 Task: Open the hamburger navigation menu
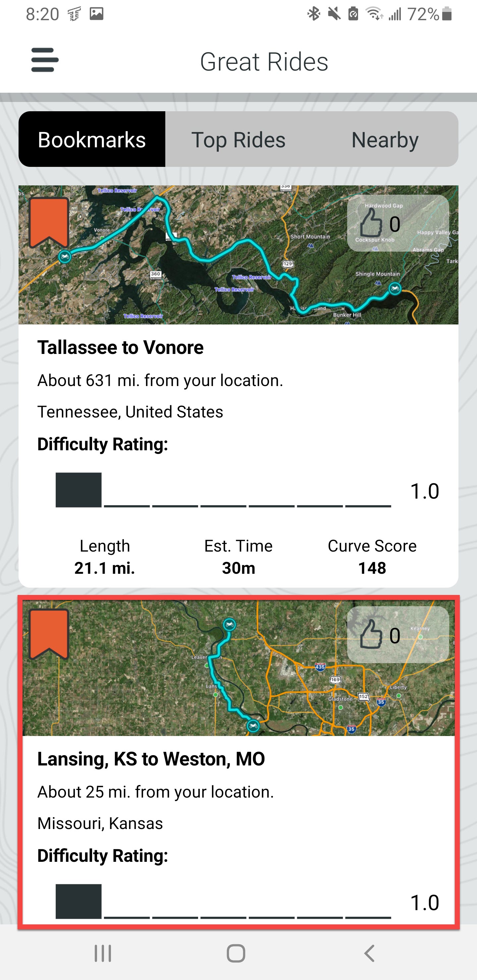click(44, 60)
